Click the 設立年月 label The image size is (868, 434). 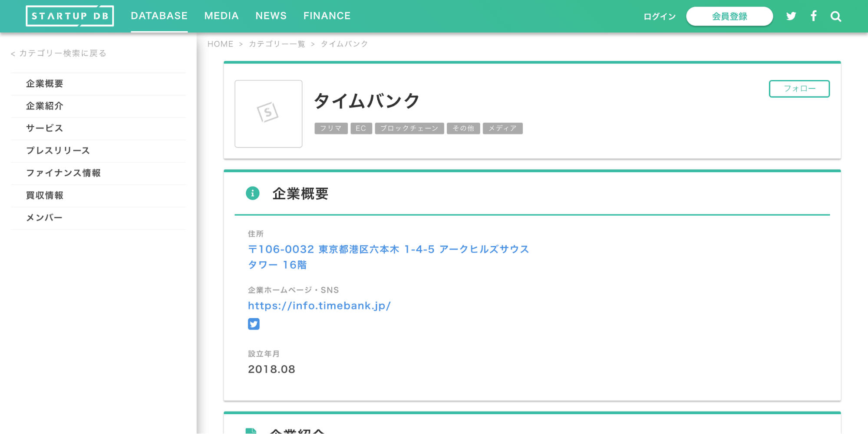point(264,354)
